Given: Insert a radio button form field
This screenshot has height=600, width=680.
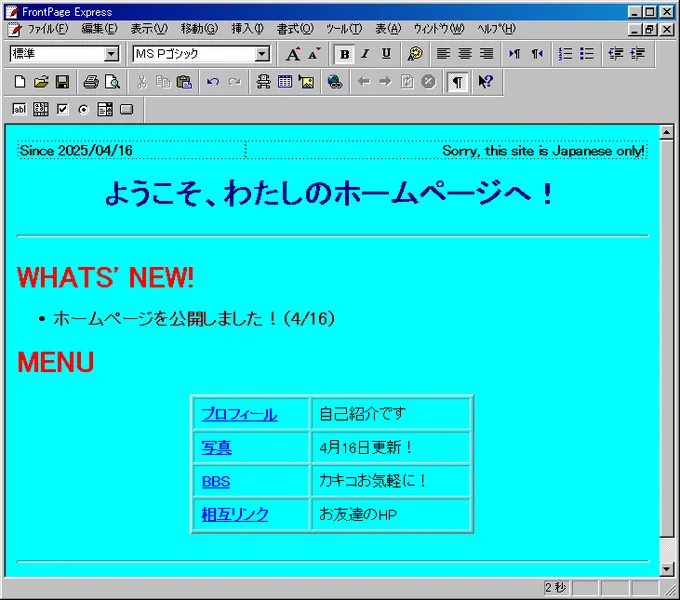Looking at the screenshot, I should pos(84,110).
